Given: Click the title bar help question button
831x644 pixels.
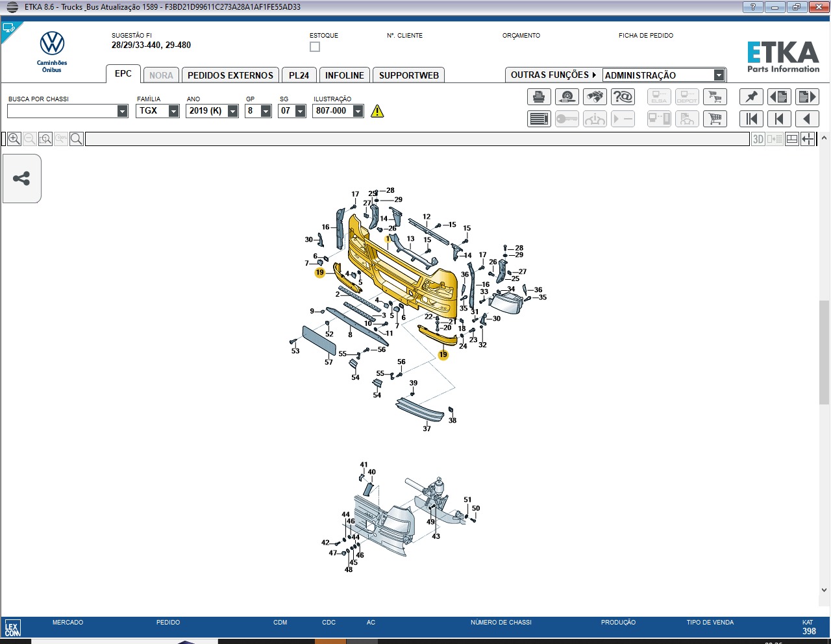Looking at the screenshot, I should (753, 7).
